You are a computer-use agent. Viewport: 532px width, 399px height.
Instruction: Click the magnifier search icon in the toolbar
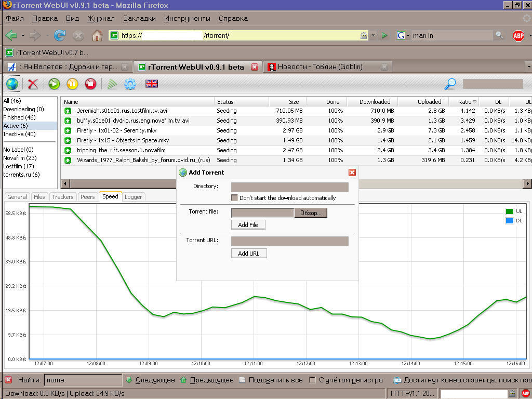pos(450,84)
